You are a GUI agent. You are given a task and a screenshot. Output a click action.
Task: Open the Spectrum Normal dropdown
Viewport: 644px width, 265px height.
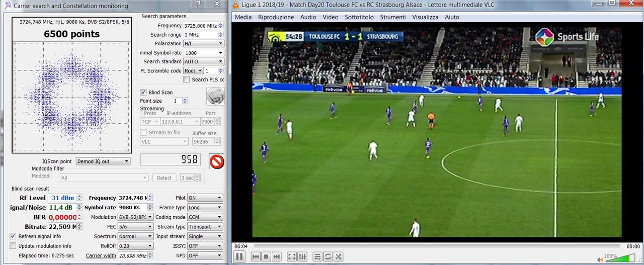pyautogui.click(x=135, y=236)
